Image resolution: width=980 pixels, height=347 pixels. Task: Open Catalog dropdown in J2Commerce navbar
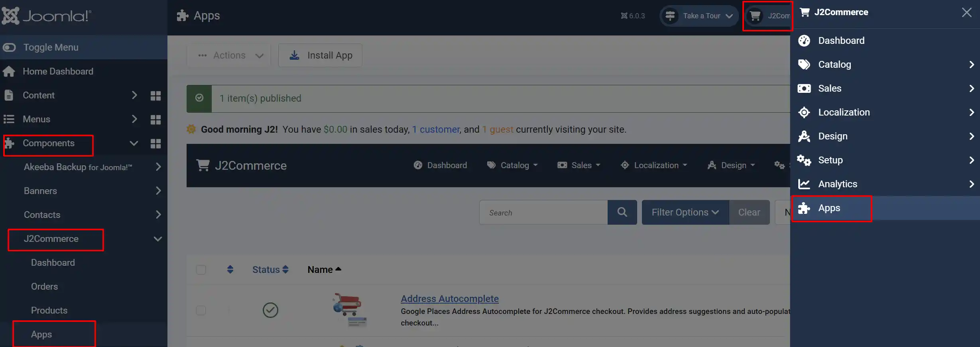(513, 165)
